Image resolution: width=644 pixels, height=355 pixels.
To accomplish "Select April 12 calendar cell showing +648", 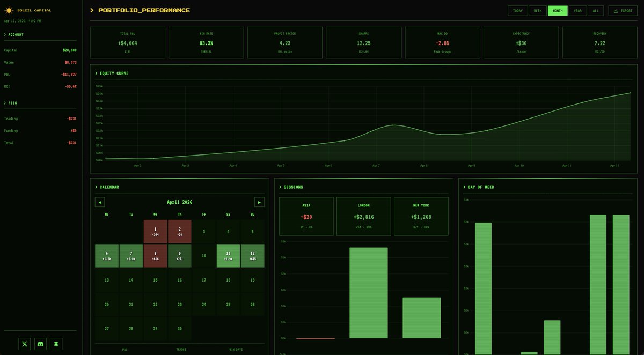I will 253,256.
